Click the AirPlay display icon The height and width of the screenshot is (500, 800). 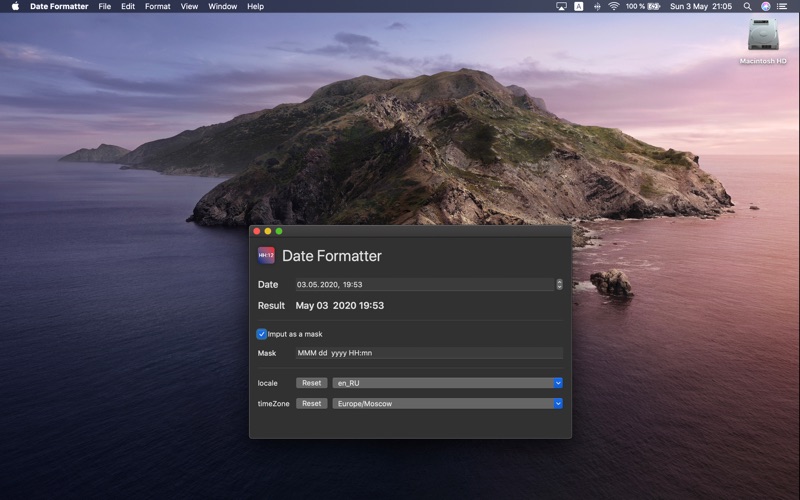(561, 6)
